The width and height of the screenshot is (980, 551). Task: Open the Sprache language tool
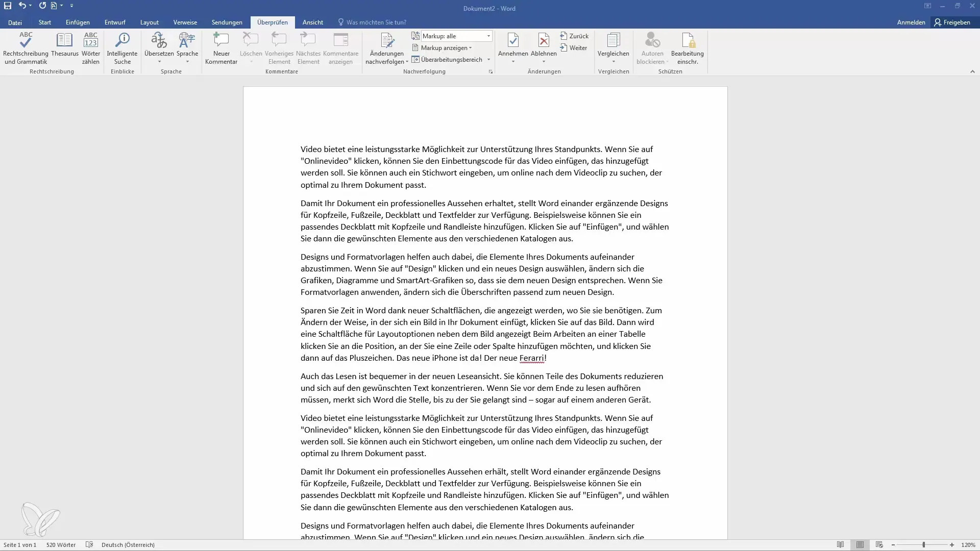click(187, 48)
